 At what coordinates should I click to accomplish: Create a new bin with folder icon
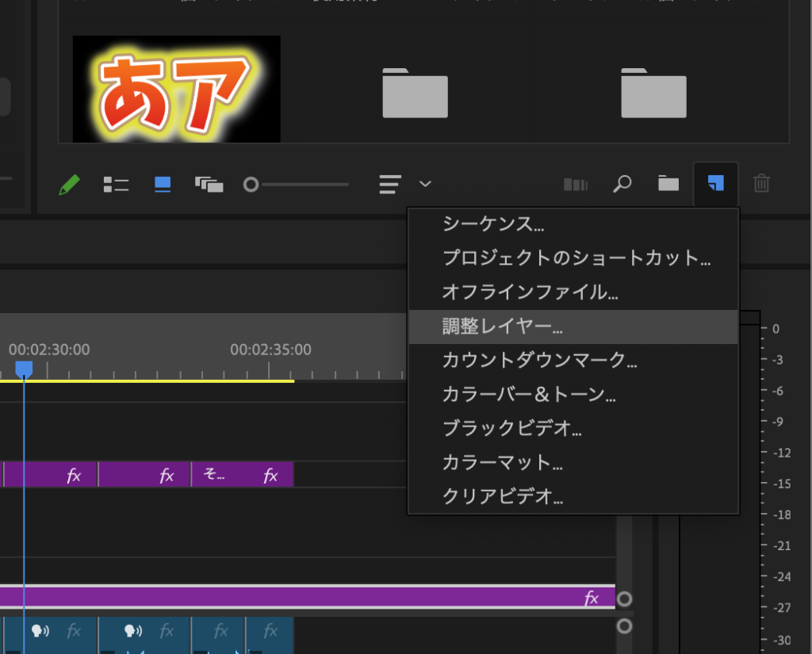pyautogui.click(x=668, y=184)
